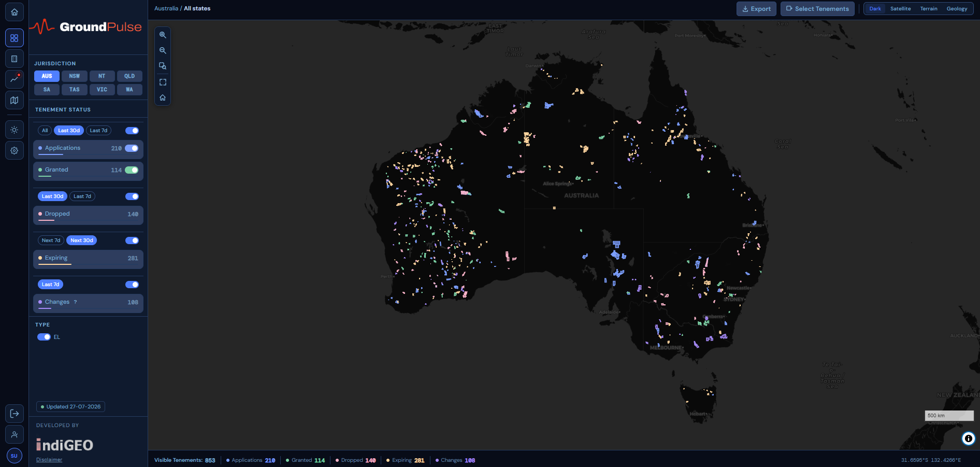Switch basemap to Terrain
The height and width of the screenshot is (467, 980).
(929, 9)
